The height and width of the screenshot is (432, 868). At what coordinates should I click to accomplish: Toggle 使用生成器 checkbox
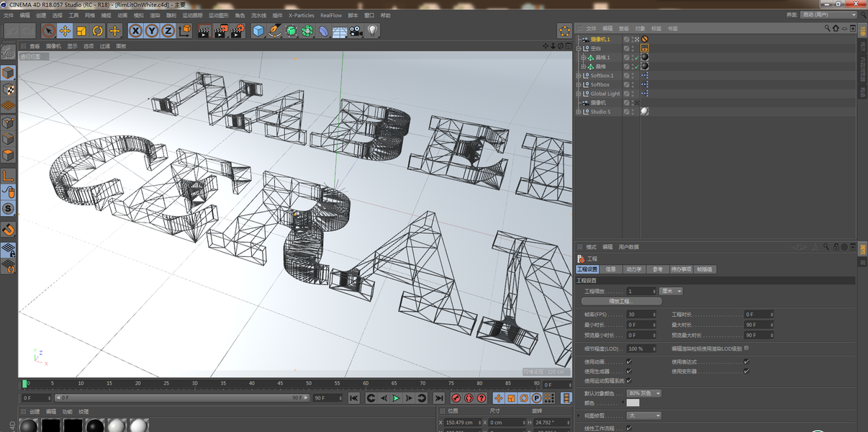(629, 371)
